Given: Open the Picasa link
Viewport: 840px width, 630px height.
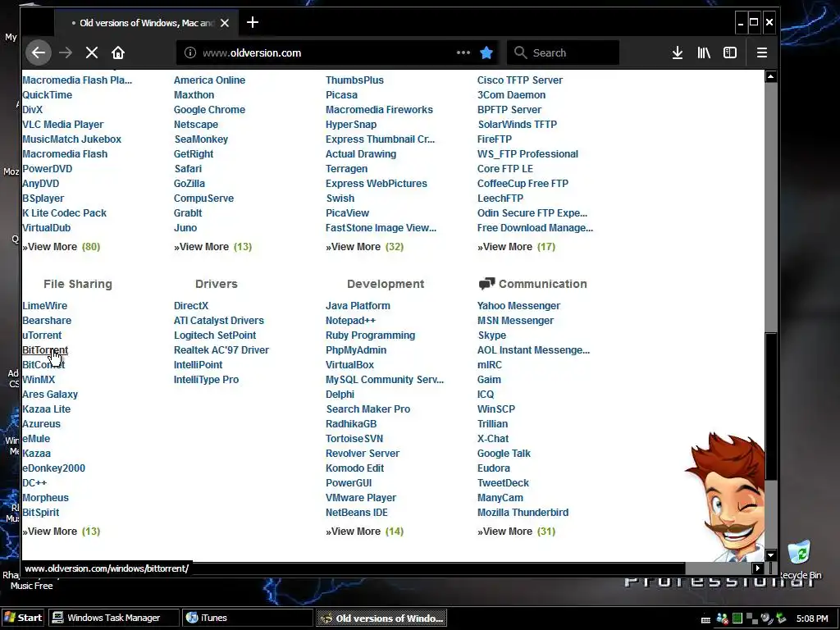Looking at the screenshot, I should coord(341,95).
